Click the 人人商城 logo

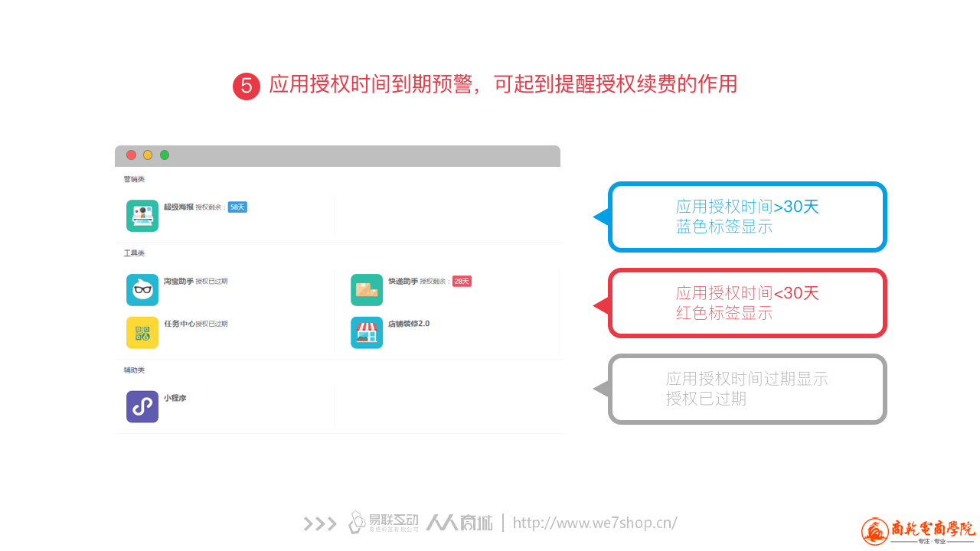[459, 523]
